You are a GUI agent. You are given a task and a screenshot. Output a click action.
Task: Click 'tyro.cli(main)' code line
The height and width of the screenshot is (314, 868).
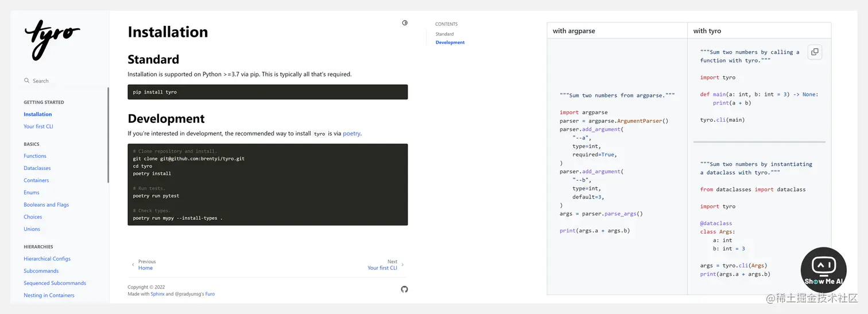pyautogui.click(x=722, y=120)
